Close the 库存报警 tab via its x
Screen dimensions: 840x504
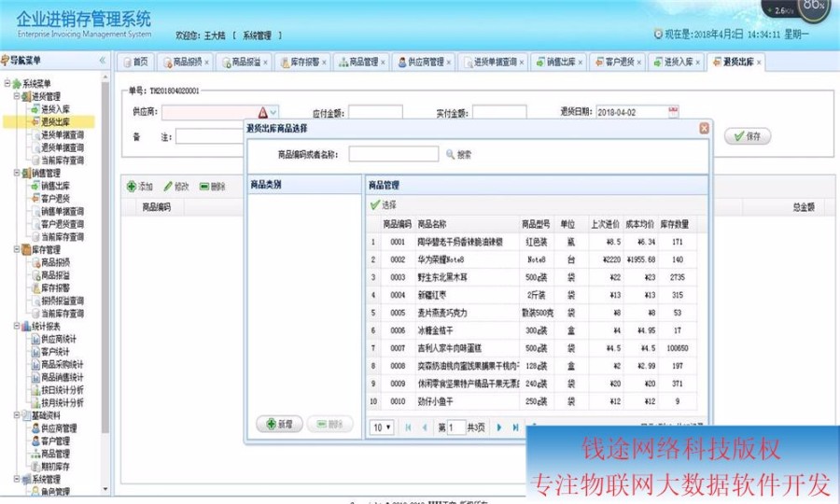(324, 63)
